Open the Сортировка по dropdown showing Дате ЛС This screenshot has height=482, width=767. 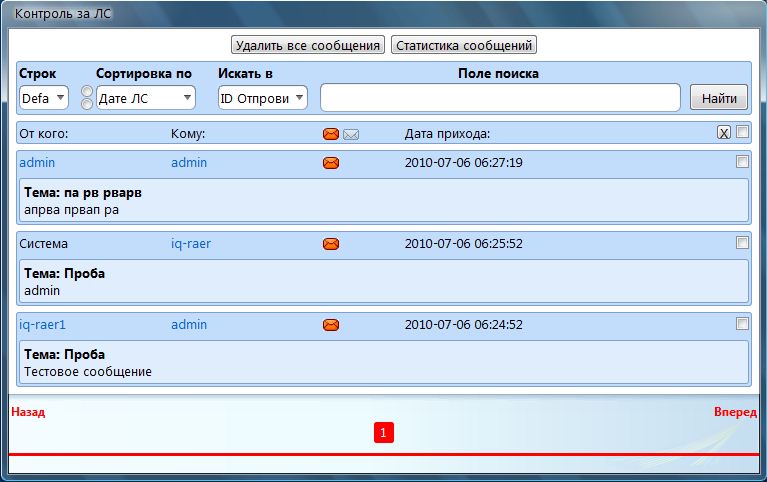point(146,98)
